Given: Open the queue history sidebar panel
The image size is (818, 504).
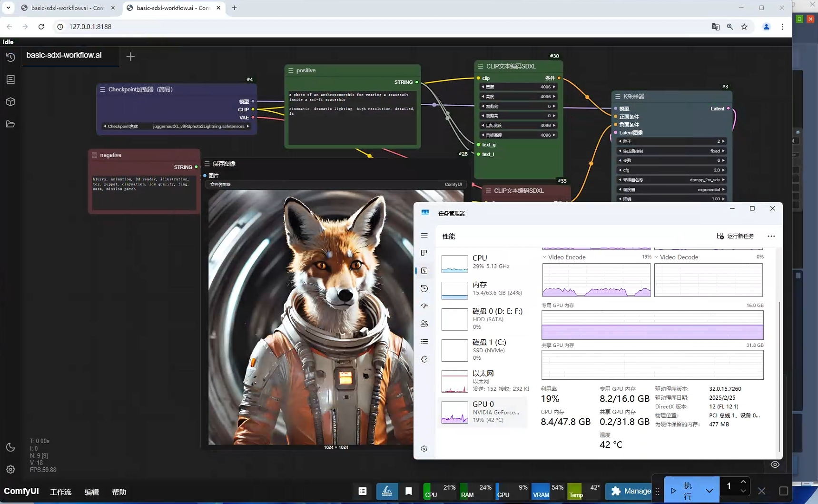Looking at the screenshot, I should [x=10, y=57].
